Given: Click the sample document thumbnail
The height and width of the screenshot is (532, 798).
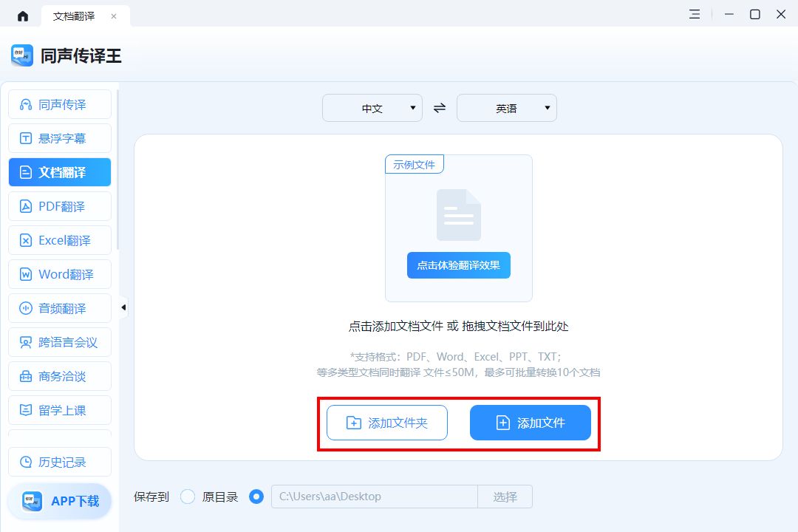Looking at the screenshot, I should (459, 215).
